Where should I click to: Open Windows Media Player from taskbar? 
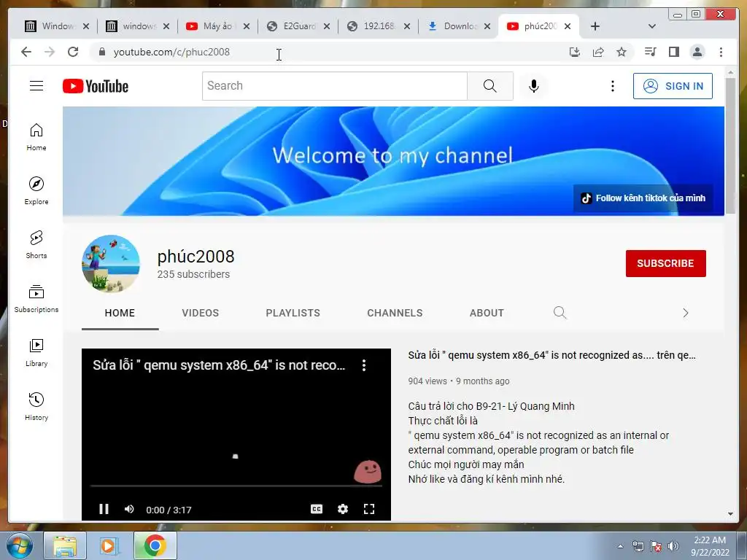(x=110, y=545)
